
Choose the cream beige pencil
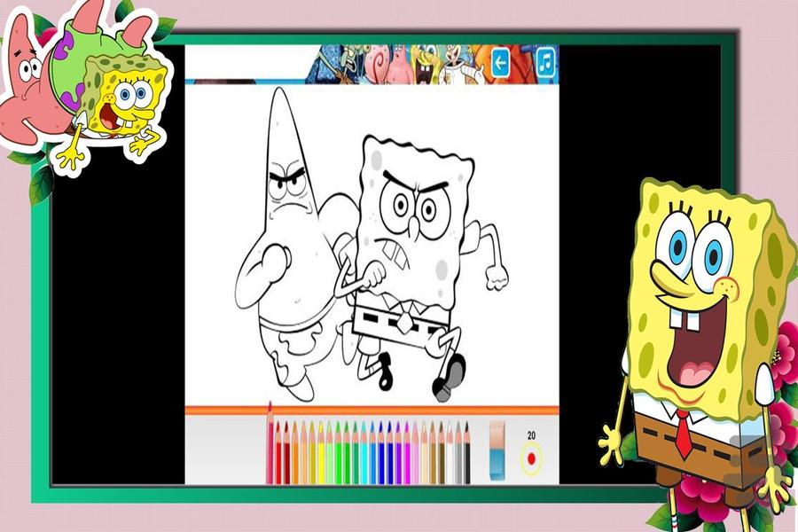(x=425, y=453)
